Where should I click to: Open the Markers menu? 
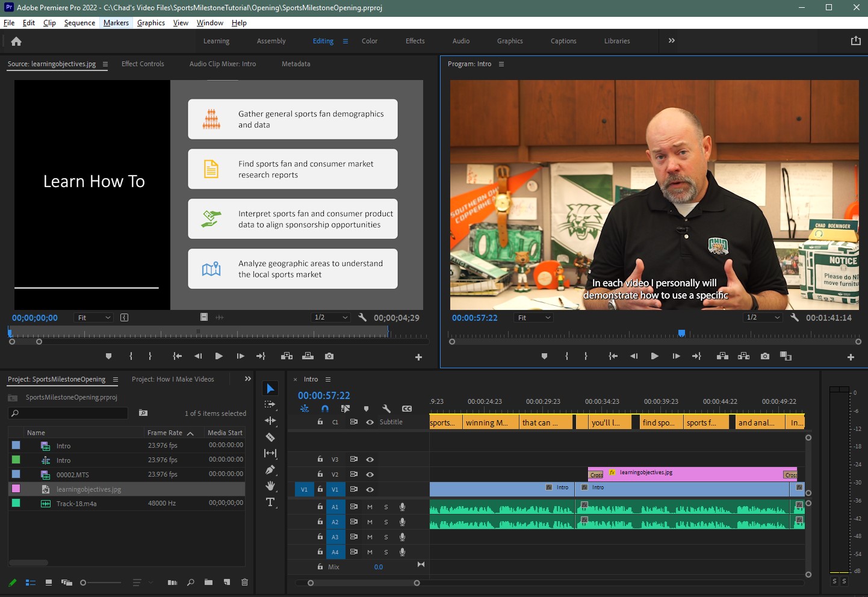point(116,23)
